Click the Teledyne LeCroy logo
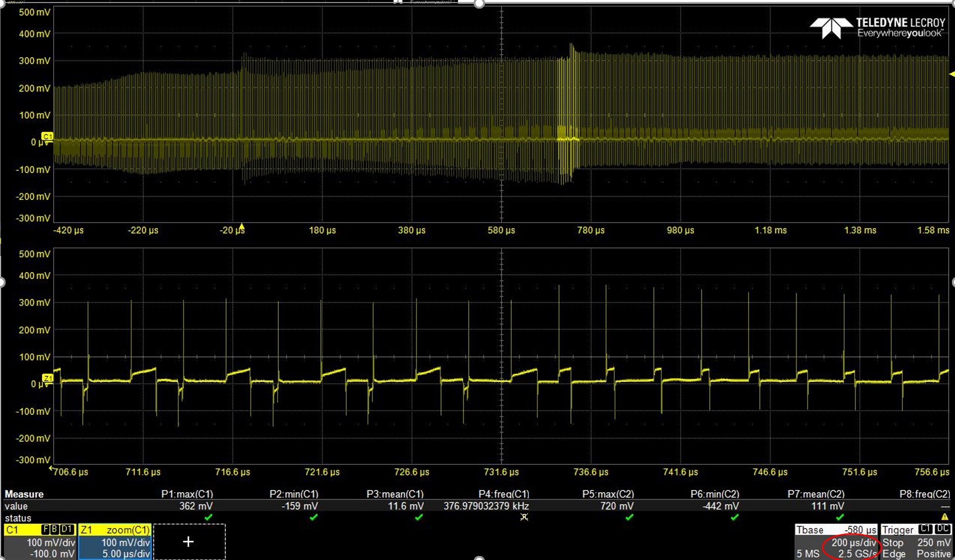This screenshot has width=955, height=560. click(878, 28)
